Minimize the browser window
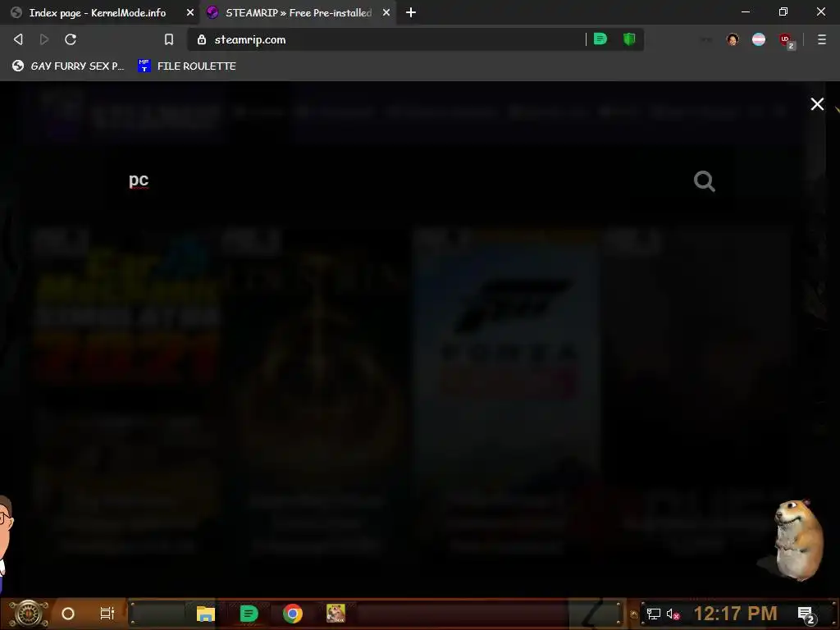840x630 pixels. click(745, 11)
